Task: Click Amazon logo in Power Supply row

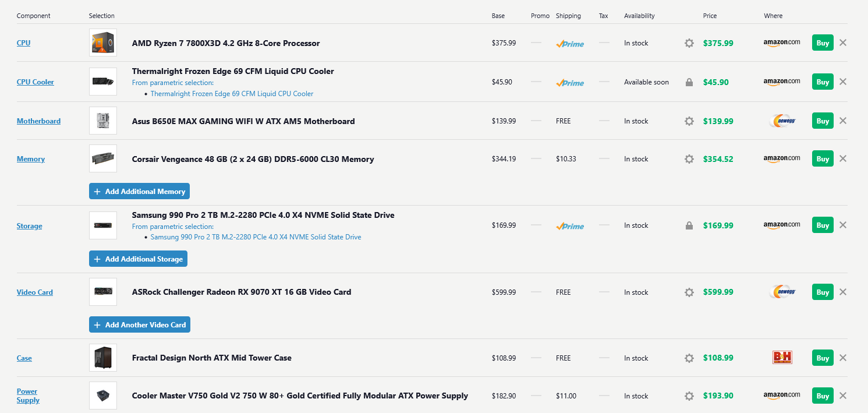Action: [x=782, y=396]
